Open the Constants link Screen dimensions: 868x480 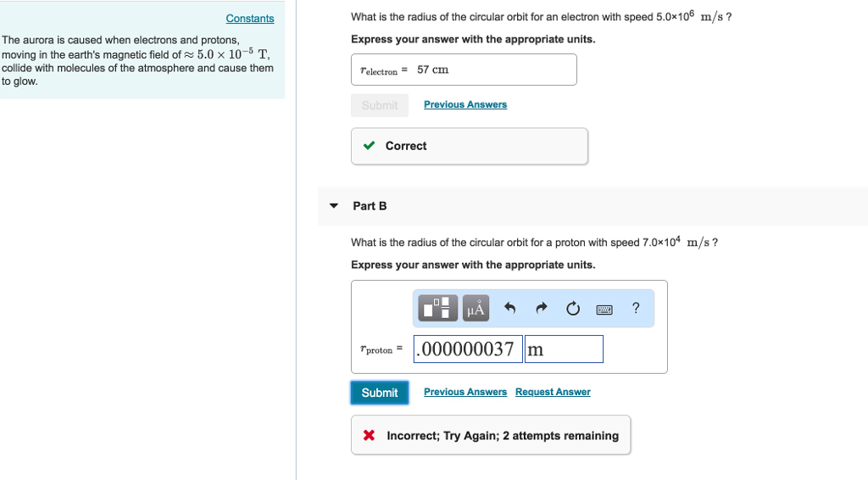coord(250,19)
